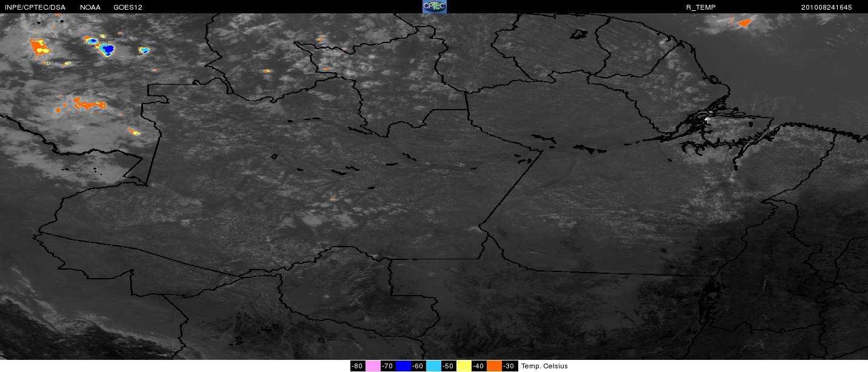Click the NOAA label in header

90,7
